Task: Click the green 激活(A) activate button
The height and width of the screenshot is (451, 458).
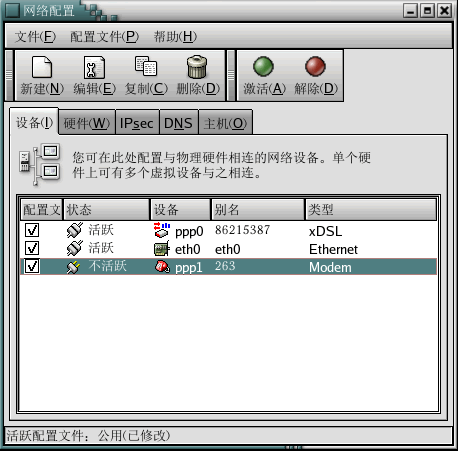Action: 263,66
